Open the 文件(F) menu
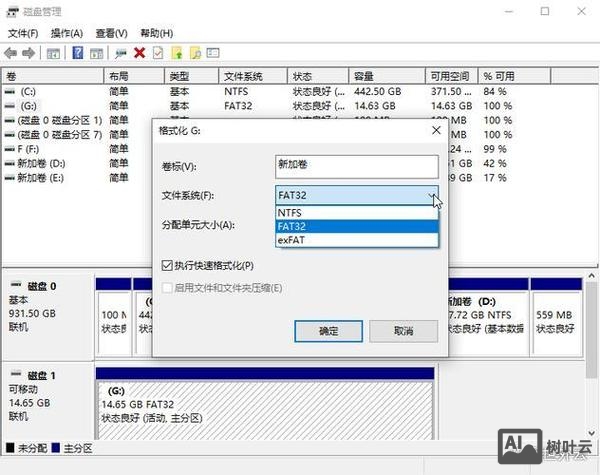 coord(23,33)
